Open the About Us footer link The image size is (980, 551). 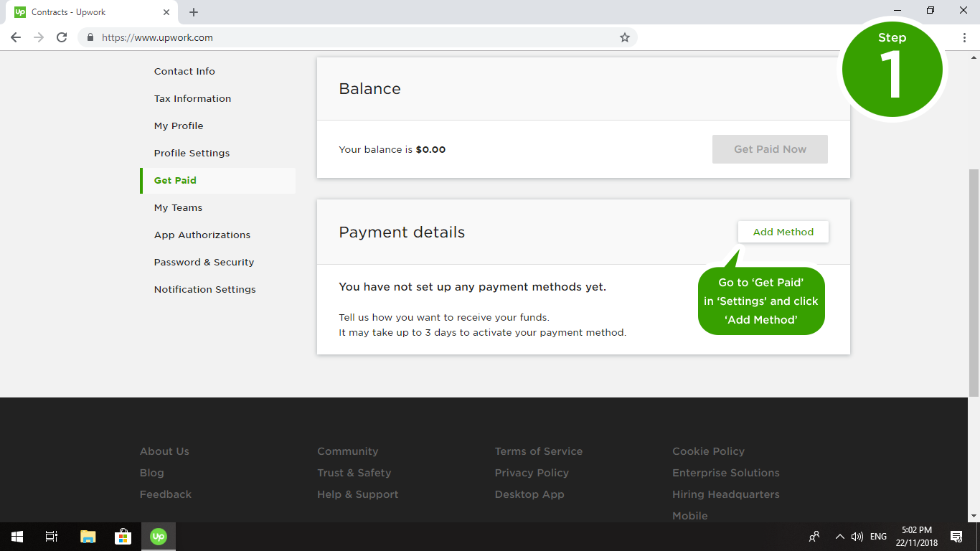click(164, 451)
